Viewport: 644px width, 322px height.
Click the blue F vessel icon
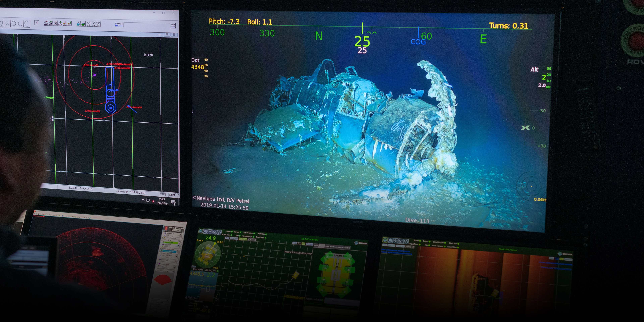[x=78, y=24]
